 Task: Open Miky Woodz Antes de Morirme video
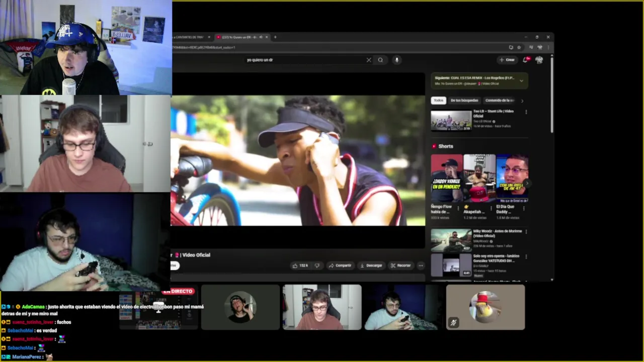click(x=451, y=240)
